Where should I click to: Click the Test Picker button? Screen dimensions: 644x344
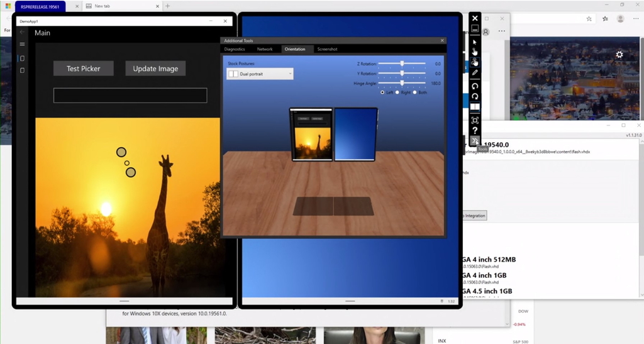click(x=84, y=69)
